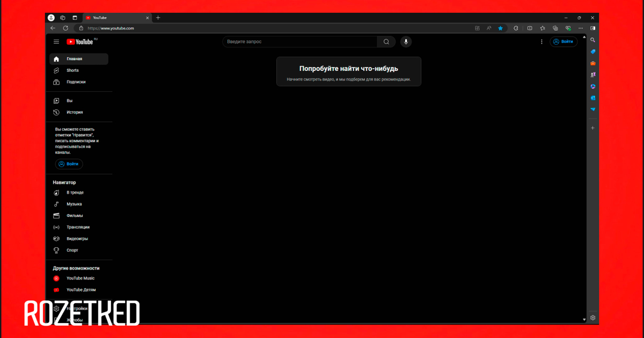Open В тренде page
This screenshot has width=644, height=338.
click(79, 193)
